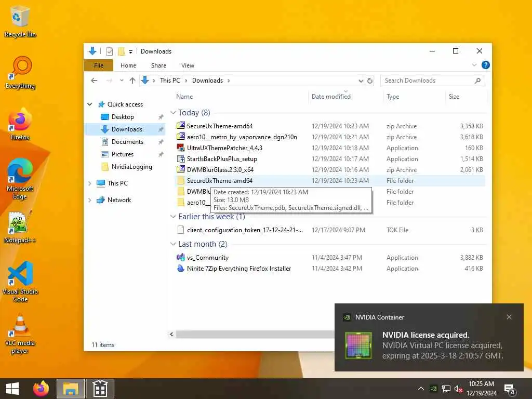Viewport: 532px width, 399px height.
Task: Click This PC in address breadcrumb
Action: click(170, 81)
